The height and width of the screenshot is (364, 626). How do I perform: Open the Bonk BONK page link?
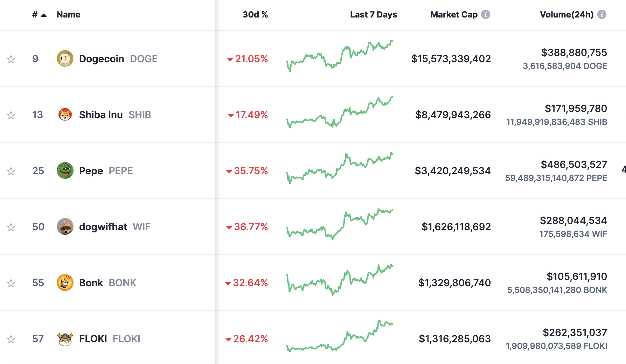coord(108,283)
